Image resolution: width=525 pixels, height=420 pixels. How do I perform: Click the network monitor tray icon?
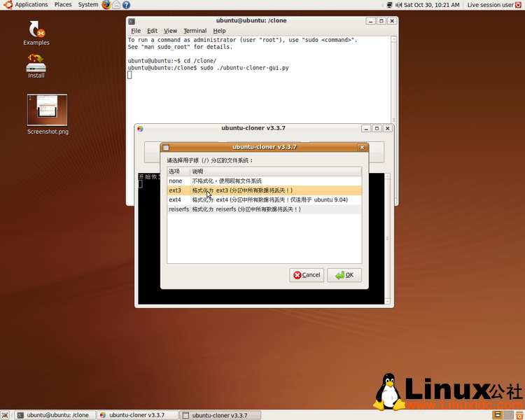389,5
